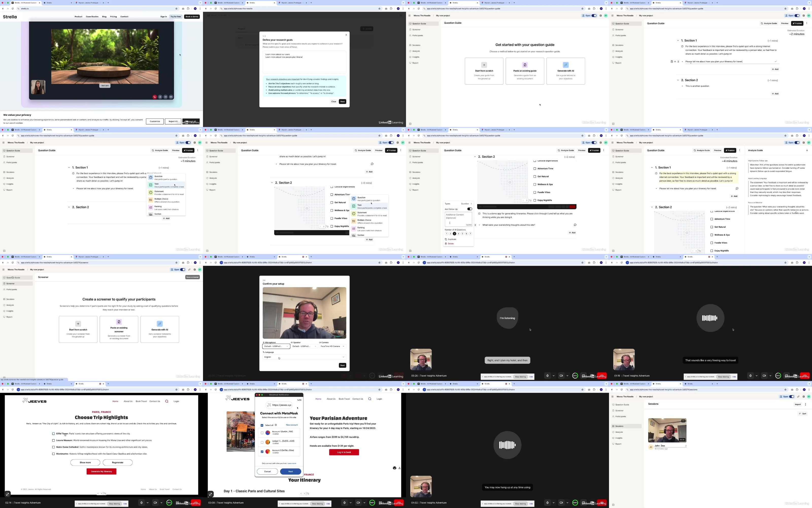
Task: Click microphone icon in the 04:02 call
Action: pos(547,503)
